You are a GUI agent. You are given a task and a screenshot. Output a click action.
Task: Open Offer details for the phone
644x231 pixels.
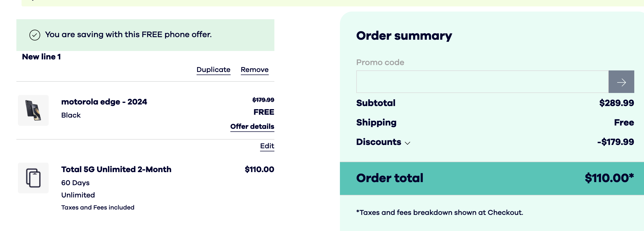click(252, 127)
